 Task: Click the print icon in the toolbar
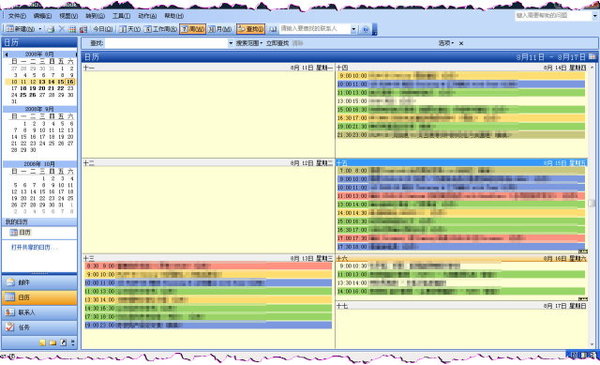[x=51, y=29]
